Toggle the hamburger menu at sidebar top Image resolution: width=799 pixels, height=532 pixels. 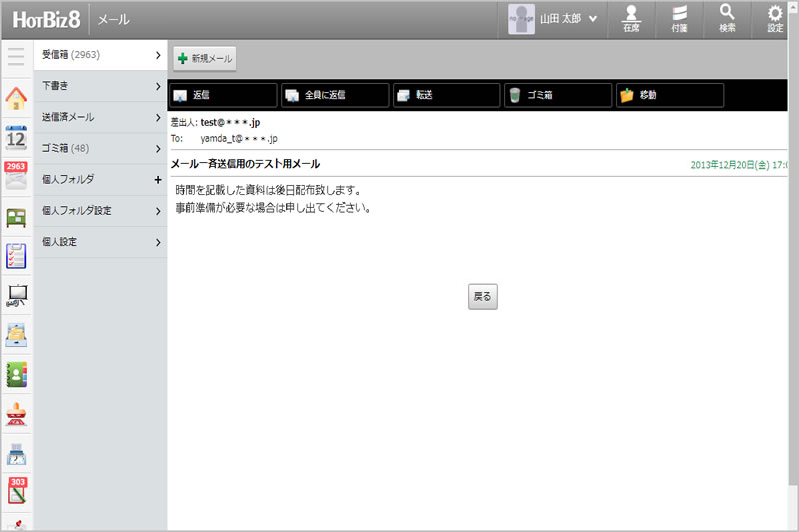(x=16, y=56)
